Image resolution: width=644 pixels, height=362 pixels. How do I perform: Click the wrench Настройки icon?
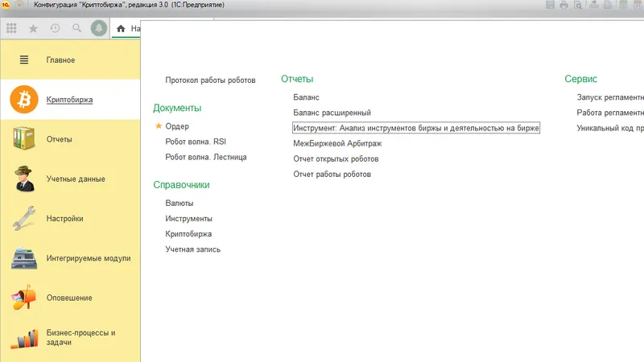[24, 218]
